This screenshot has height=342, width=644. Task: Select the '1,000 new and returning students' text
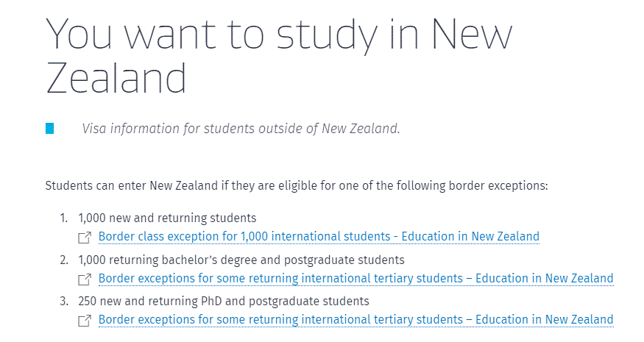(x=167, y=218)
